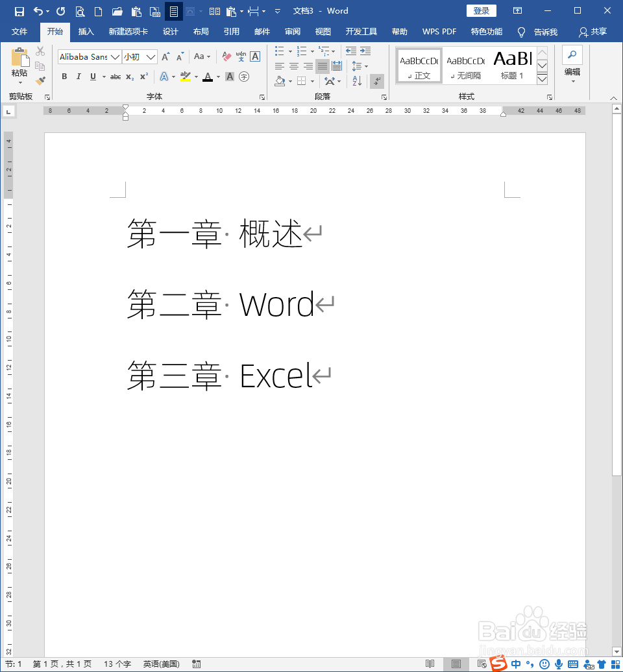Save the document via the floppy disk icon
The height and width of the screenshot is (672, 623).
(19, 11)
